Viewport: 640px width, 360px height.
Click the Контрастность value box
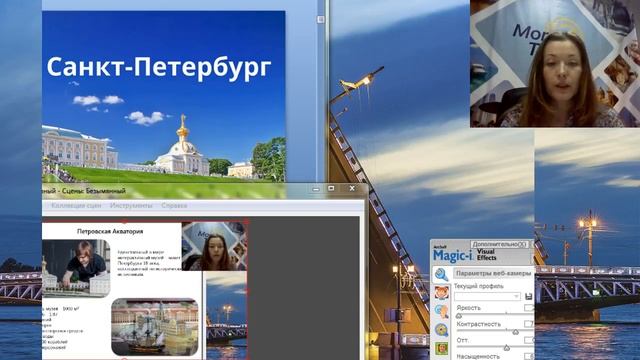pos(529,324)
